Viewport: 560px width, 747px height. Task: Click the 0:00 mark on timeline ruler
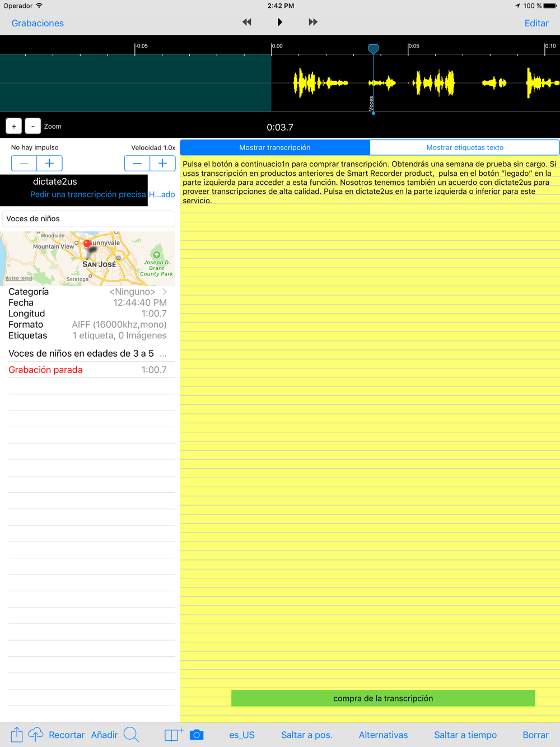point(277,46)
